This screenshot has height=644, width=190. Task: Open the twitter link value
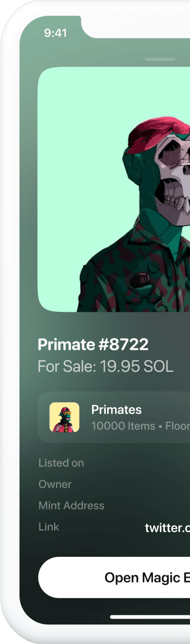(167, 528)
